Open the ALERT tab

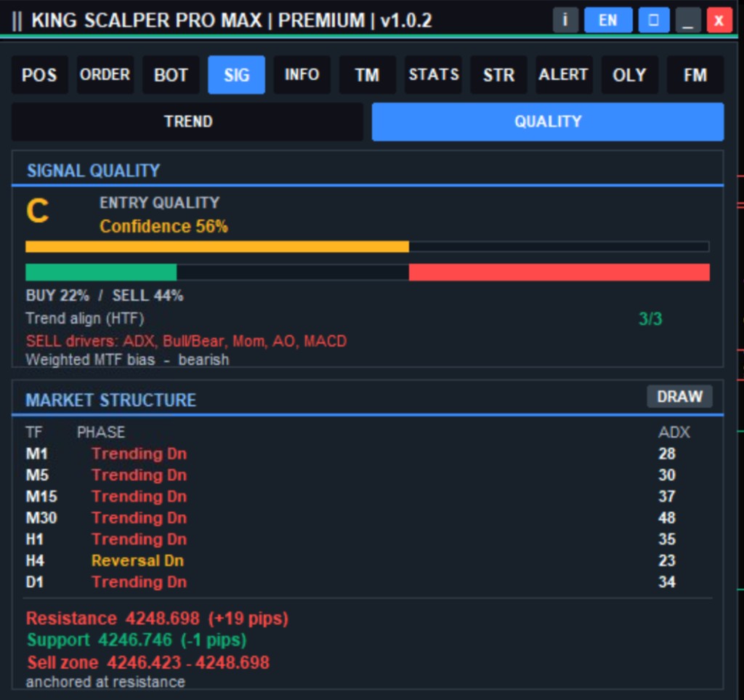(564, 75)
